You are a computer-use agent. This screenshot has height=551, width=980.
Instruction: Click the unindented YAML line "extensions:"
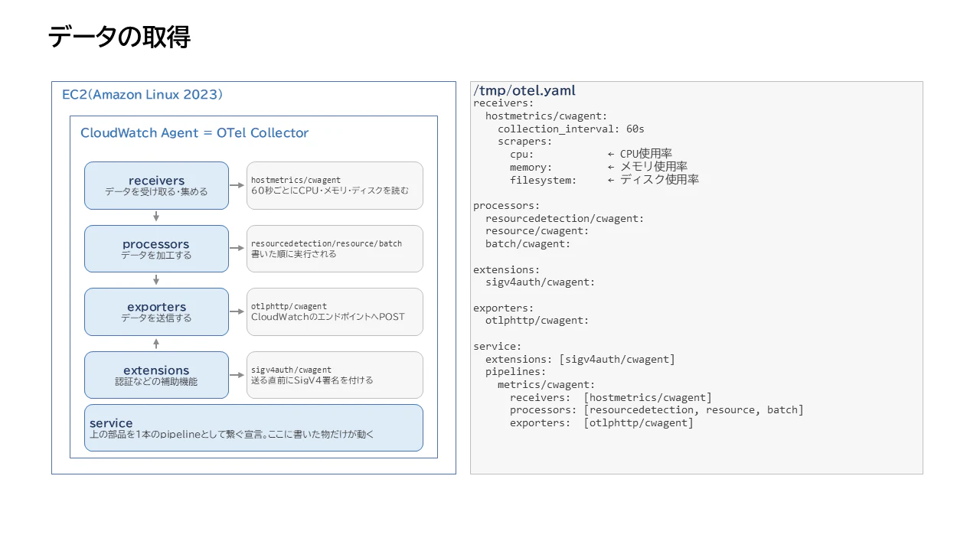click(507, 269)
